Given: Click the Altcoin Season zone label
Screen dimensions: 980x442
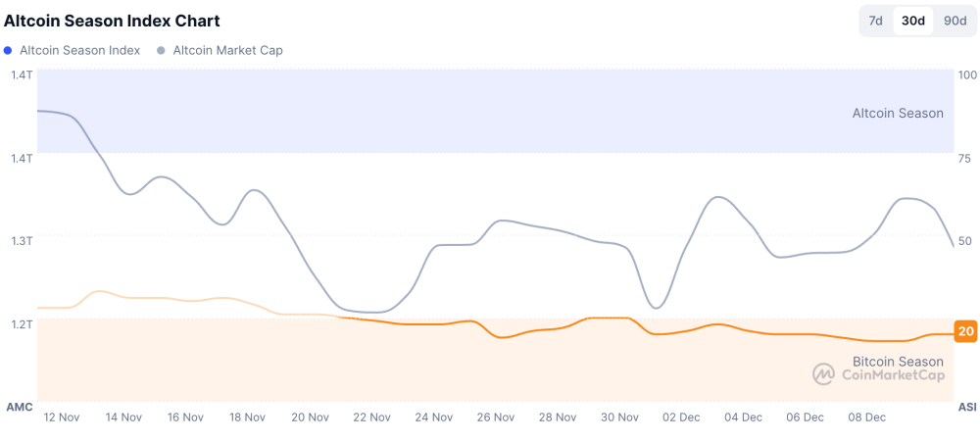Looking at the screenshot, I should click(898, 113).
